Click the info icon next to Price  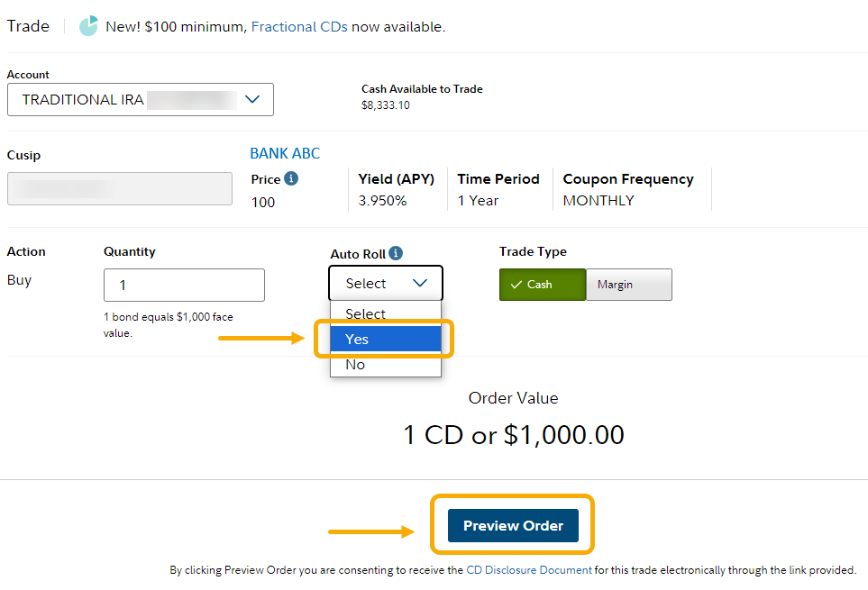[x=291, y=178]
